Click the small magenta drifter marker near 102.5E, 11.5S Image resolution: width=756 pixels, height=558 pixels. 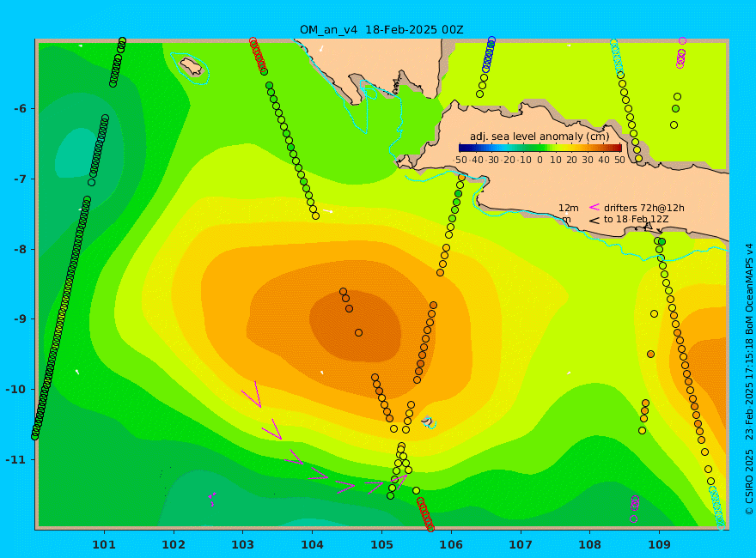click(x=211, y=498)
